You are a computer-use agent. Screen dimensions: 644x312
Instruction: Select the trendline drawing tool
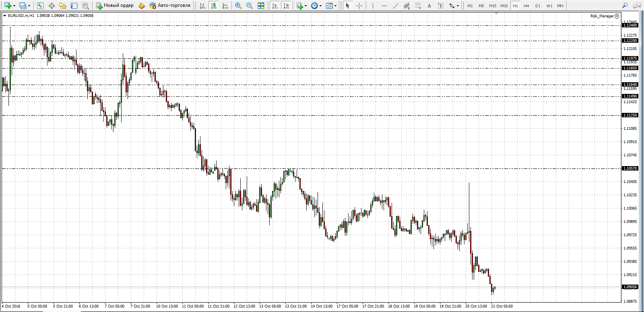point(395,6)
